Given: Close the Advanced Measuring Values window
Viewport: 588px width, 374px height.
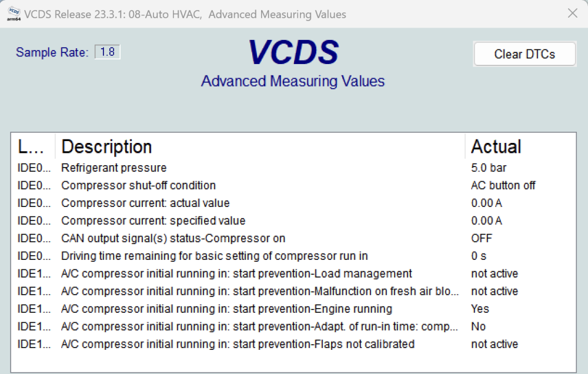Looking at the screenshot, I should coord(572,14).
